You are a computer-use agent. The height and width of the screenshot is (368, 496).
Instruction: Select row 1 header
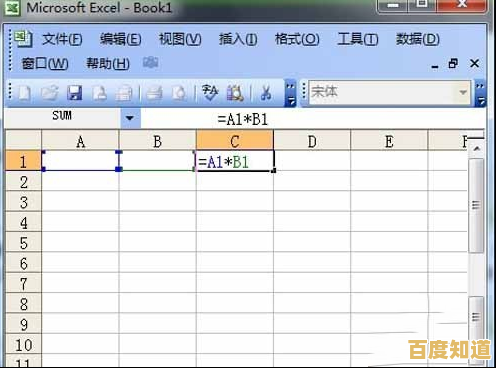(x=23, y=161)
